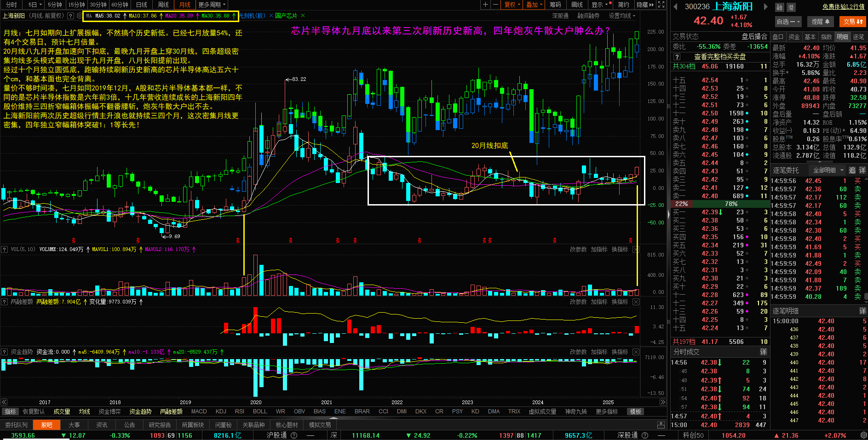
Task: Click the 深股通 label above chart
Action: pyautogui.click(x=560, y=16)
